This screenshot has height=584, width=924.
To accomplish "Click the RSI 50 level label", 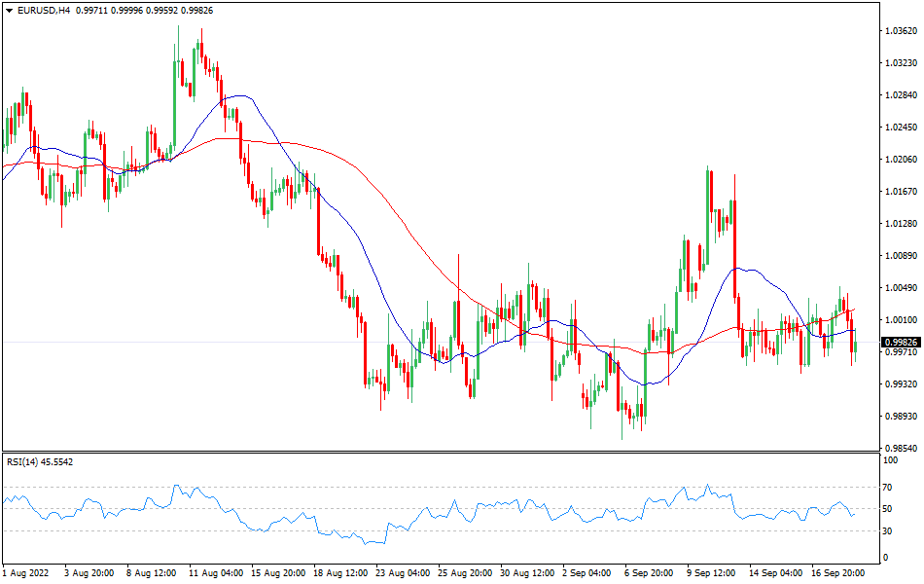I will [887, 509].
